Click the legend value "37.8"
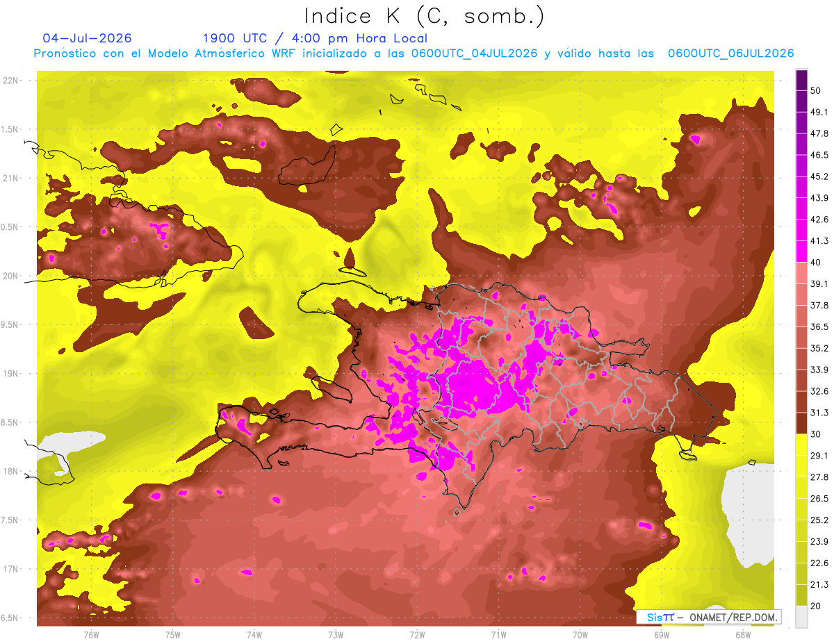The width and height of the screenshot is (834, 644). coord(819,305)
